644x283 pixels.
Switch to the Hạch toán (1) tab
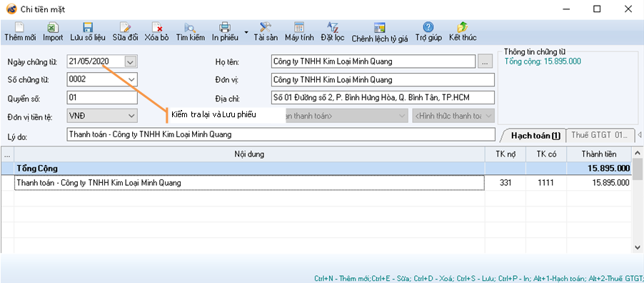coord(535,135)
